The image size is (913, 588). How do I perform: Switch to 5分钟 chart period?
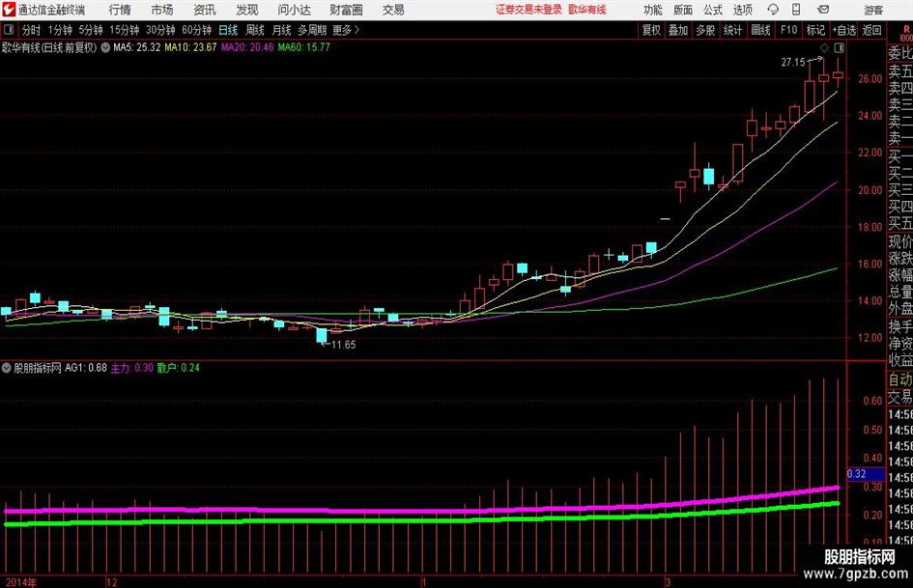(91, 30)
